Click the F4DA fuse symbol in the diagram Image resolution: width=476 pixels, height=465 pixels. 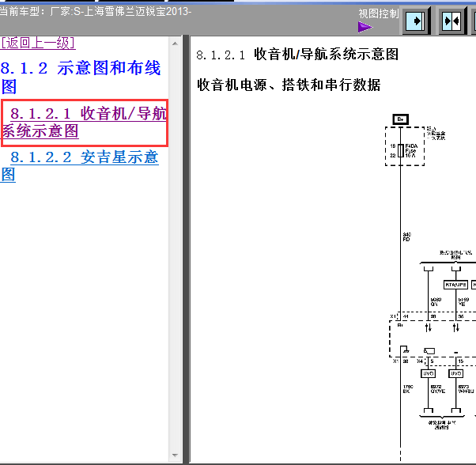point(400,150)
